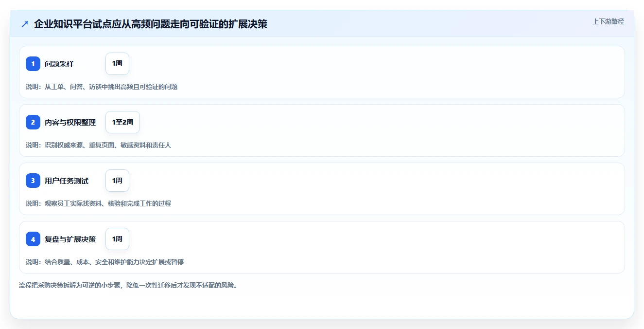Click the description 观察员工实际找资料、核验和完成工作的过程
The width and height of the screenshot is (644, 329).
(x=108, y=203)
